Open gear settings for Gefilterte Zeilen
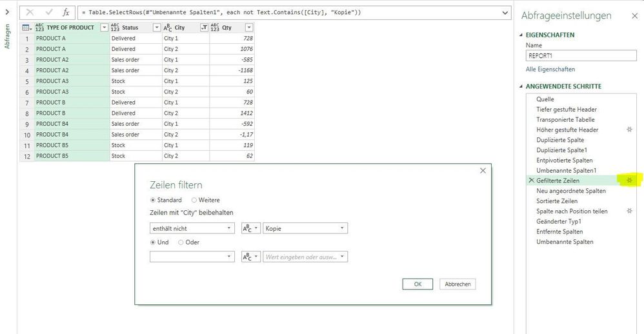Screen dimensions: 644x334 coord(629,181)
